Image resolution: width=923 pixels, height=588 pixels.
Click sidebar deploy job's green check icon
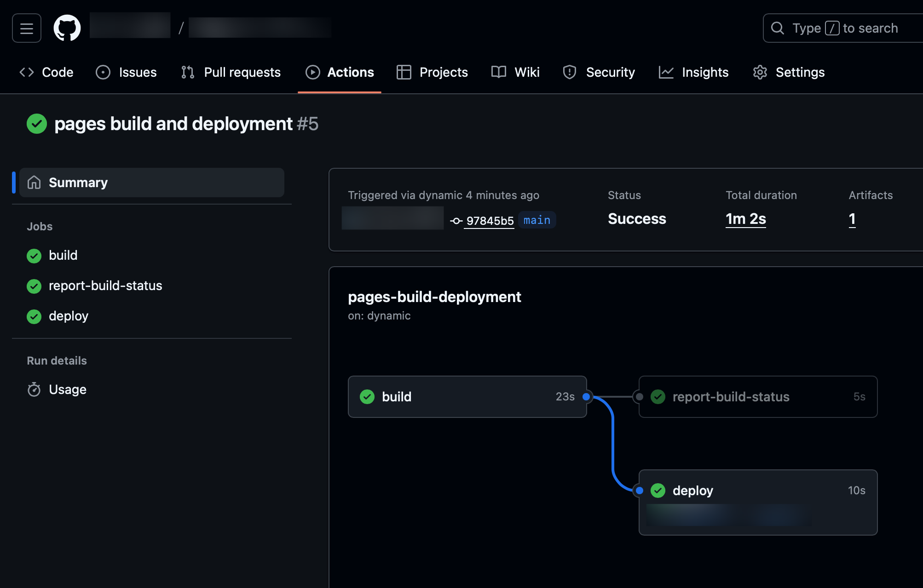tap(34, 317)
